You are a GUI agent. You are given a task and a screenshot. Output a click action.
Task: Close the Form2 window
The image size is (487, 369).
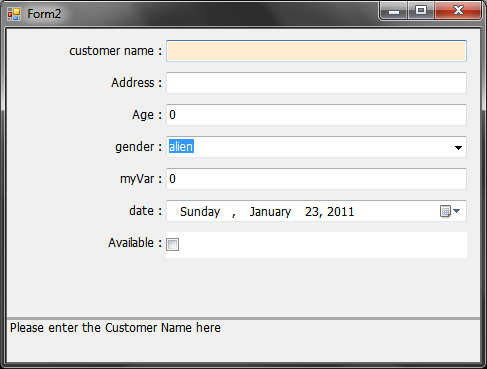(458, 11)
